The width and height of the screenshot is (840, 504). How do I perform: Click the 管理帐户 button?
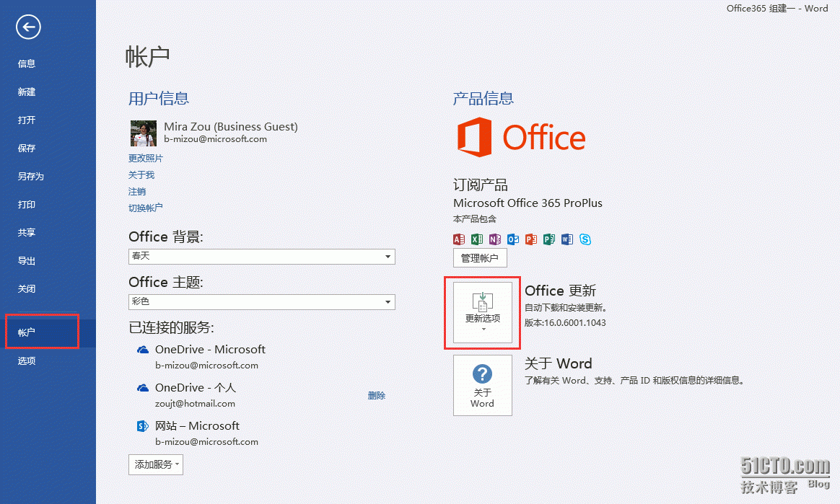pyautogui.click(x=480, y=258)
